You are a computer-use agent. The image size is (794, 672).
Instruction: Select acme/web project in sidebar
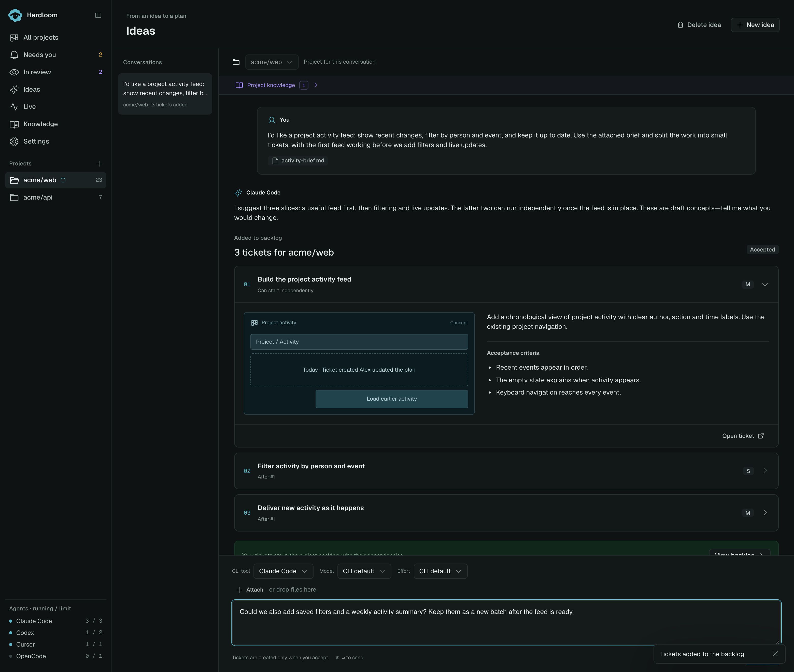(x=55, y=180)
